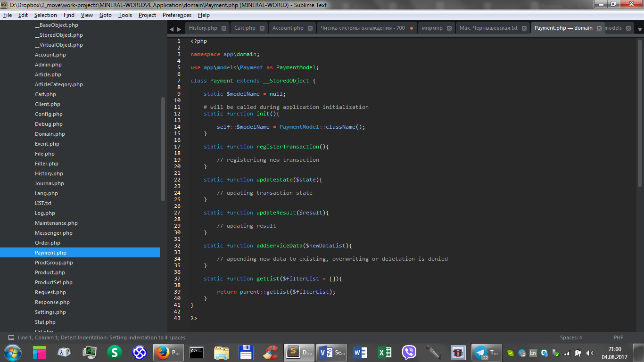The image size is (644, 362).
Task: Change syntax via PHP status bar label
Action: tap(618, 337)
